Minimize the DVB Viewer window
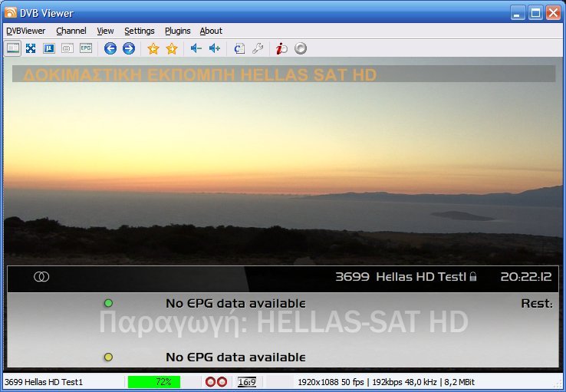The width and height of the screenshot is (566, 392). (x=518, y=13)
